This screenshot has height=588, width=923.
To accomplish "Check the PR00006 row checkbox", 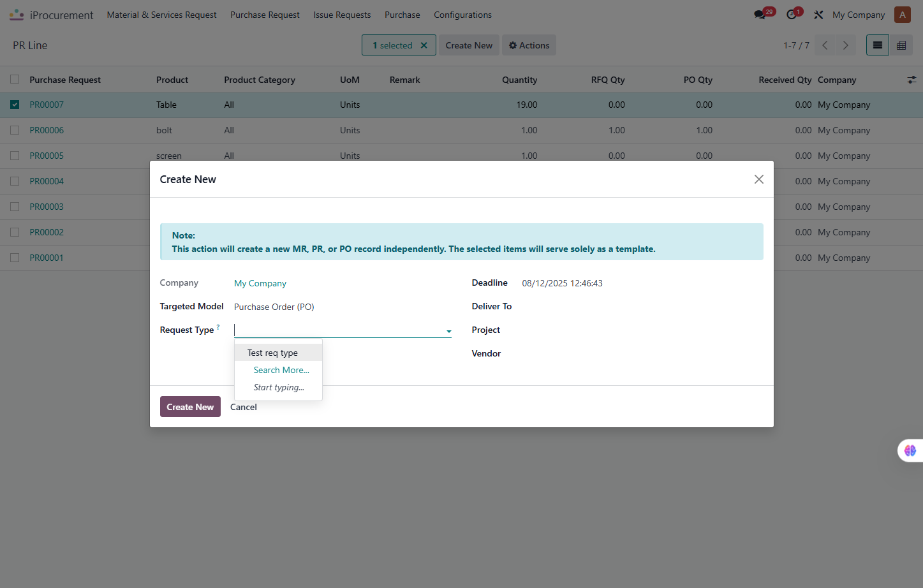I will coord(15,130).
